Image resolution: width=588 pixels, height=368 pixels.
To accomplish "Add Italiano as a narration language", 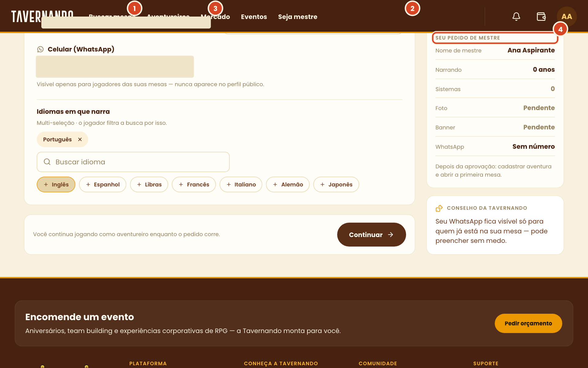I will tap(241, 185).
